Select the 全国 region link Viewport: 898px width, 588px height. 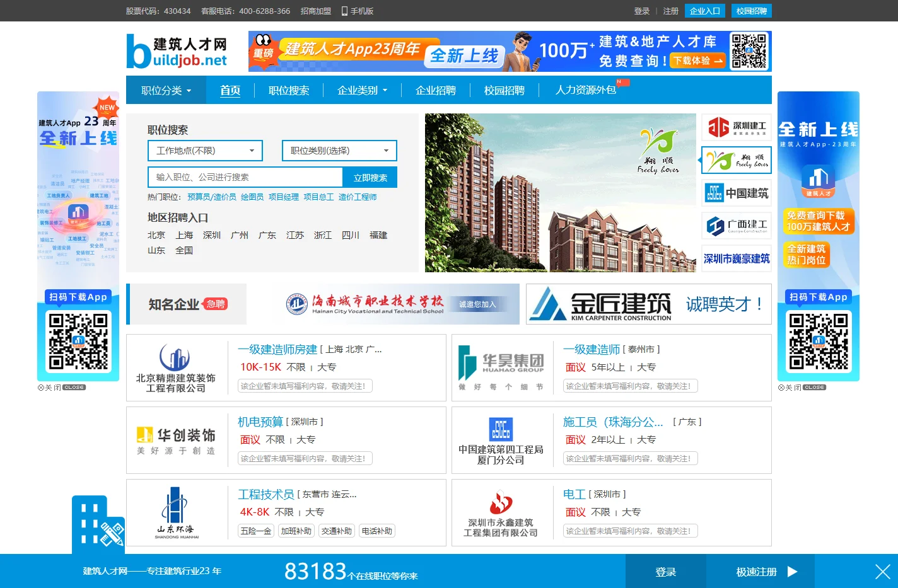coord(184,250)
